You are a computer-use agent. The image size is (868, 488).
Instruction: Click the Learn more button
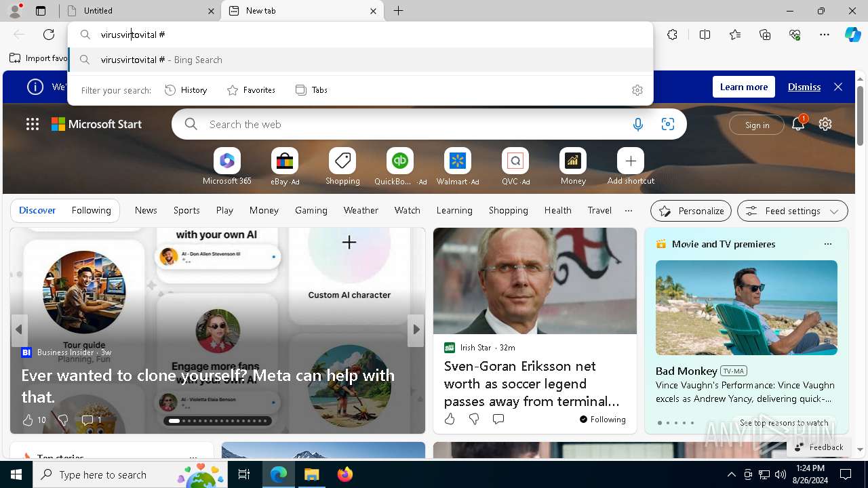point(744,87)
